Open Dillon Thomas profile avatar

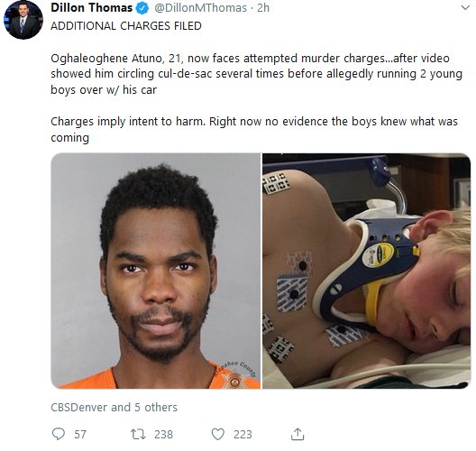(x=23, y=20)
